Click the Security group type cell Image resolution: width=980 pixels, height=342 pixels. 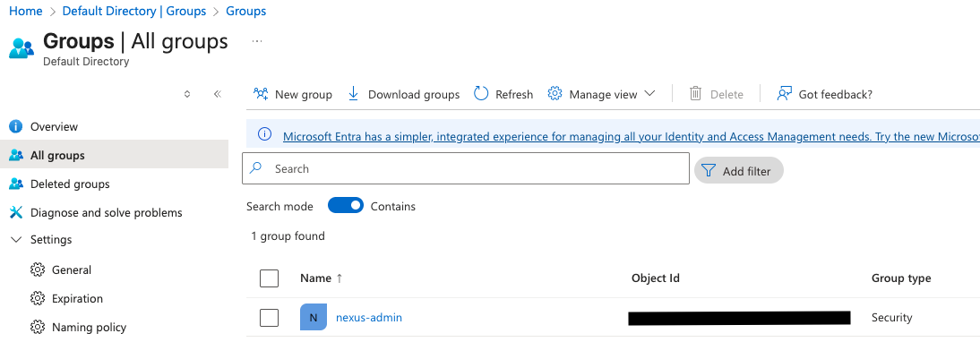click(892, 318)
